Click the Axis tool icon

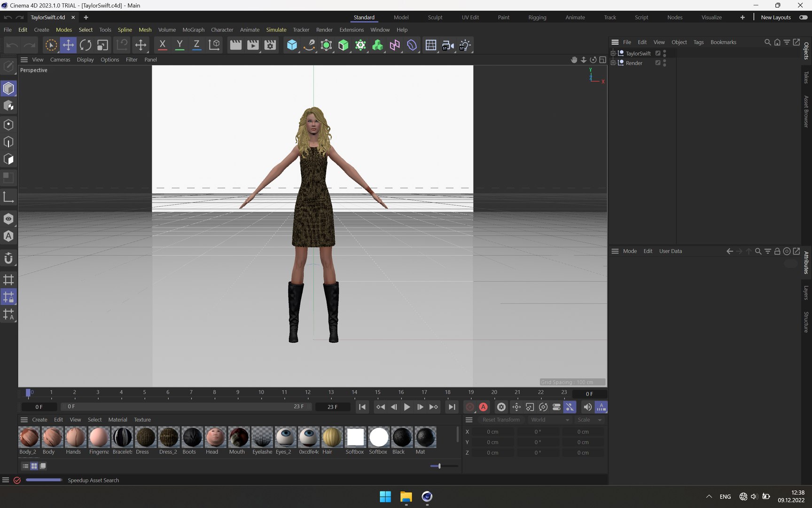pos(8,197)
